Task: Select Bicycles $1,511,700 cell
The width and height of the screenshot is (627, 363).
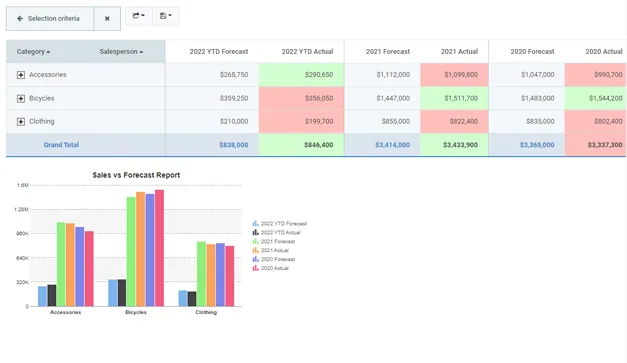Action: tap(454, 98)
